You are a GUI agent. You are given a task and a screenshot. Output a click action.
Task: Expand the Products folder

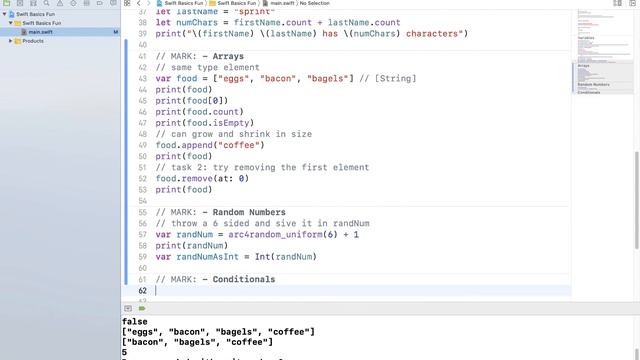tap(11, 41)
